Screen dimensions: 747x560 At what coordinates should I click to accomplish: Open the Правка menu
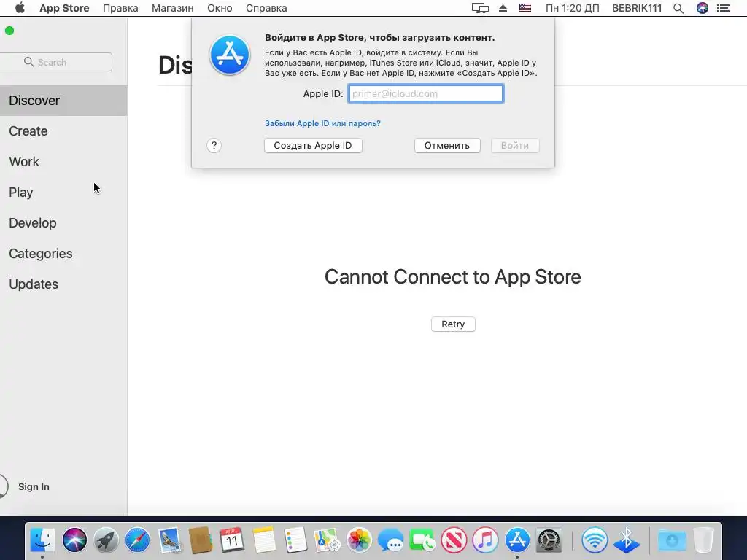point(120,8)
